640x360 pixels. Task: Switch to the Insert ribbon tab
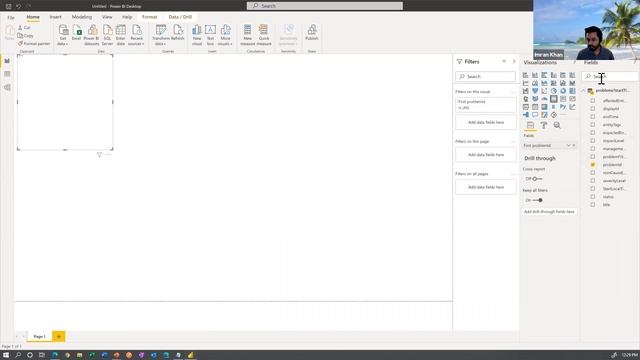tap(56, 17)
